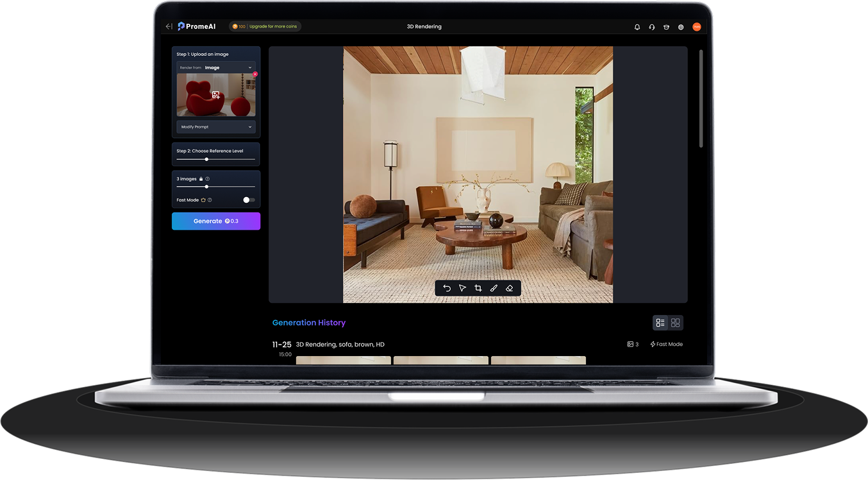868x480 pixels.
Task: Select the Brush tool for masking
Action: [494, 287]
